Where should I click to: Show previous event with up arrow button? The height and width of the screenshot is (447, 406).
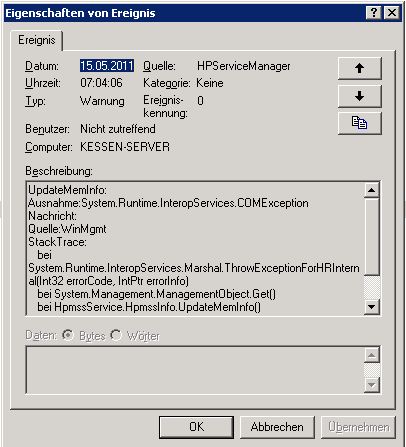(359, 68)
